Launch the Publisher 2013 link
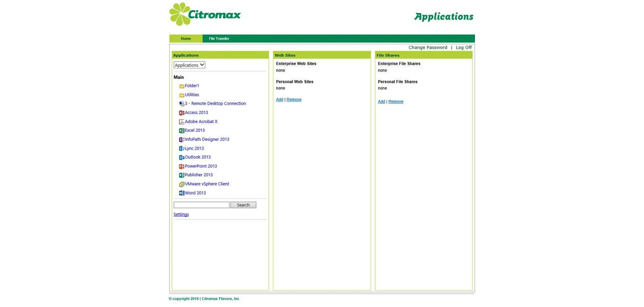644x307 pixels. point(199,175)
